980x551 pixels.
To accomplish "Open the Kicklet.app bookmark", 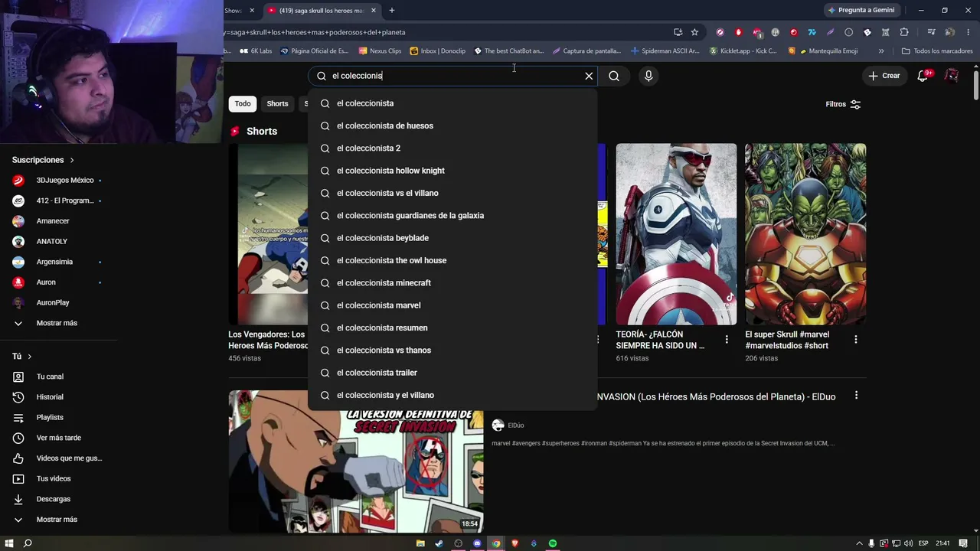I will click(743, 51).
